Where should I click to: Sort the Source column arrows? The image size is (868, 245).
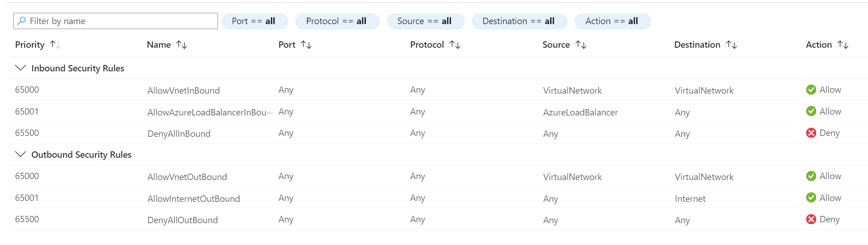tap(581, 45)
